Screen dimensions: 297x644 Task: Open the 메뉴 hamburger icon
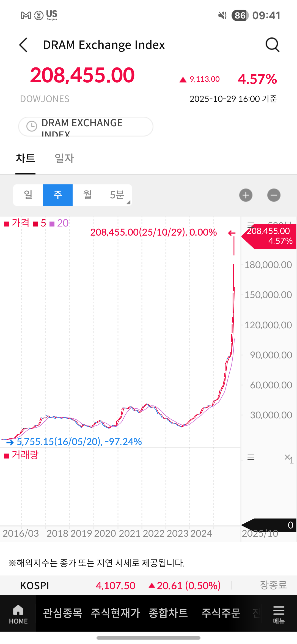(279, 614)
